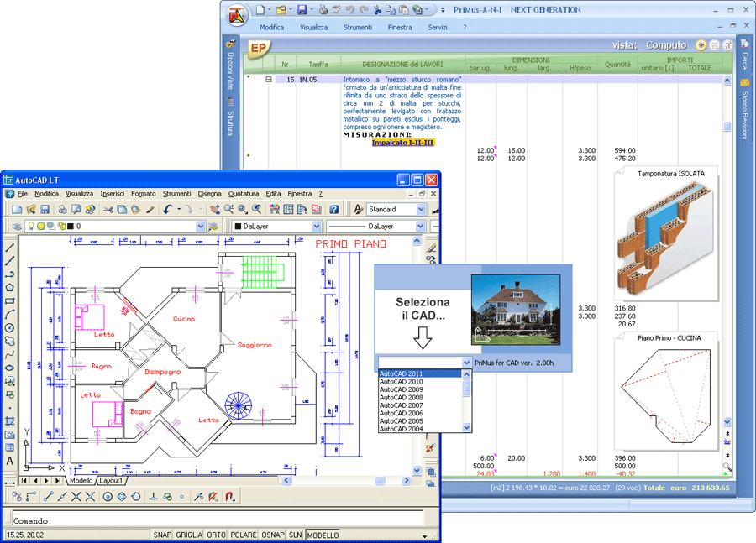The height and width of the screenshot is (543, 756).
Task: Click the AutoCAD horizontal scrollbar thumb
Action: point(381,480)
